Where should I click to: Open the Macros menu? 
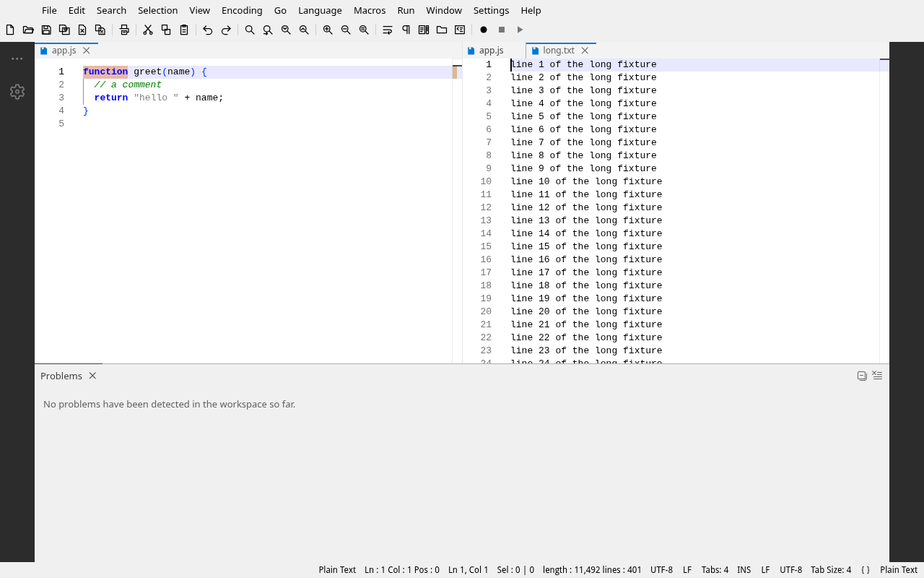pos(370,10)
